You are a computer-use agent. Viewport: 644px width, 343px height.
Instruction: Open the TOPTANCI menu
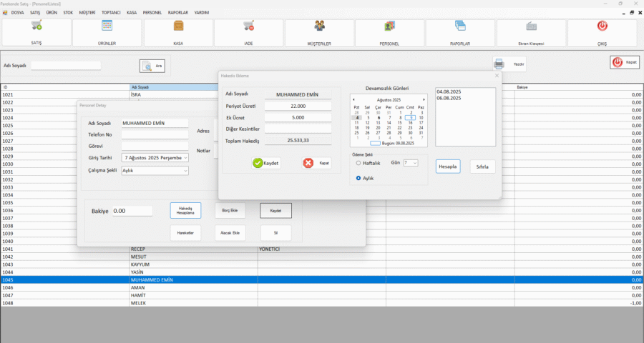[x=111, y=12]
